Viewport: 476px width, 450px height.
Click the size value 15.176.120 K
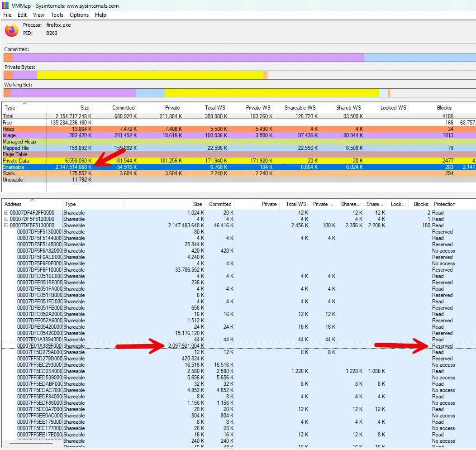click(x=190, y=333)
